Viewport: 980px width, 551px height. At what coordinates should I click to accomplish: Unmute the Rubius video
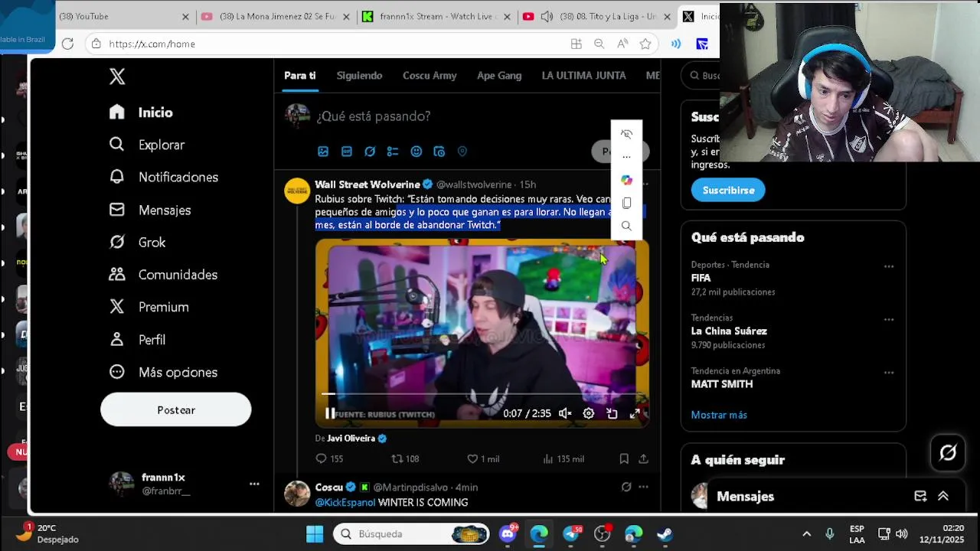(565, 413)
